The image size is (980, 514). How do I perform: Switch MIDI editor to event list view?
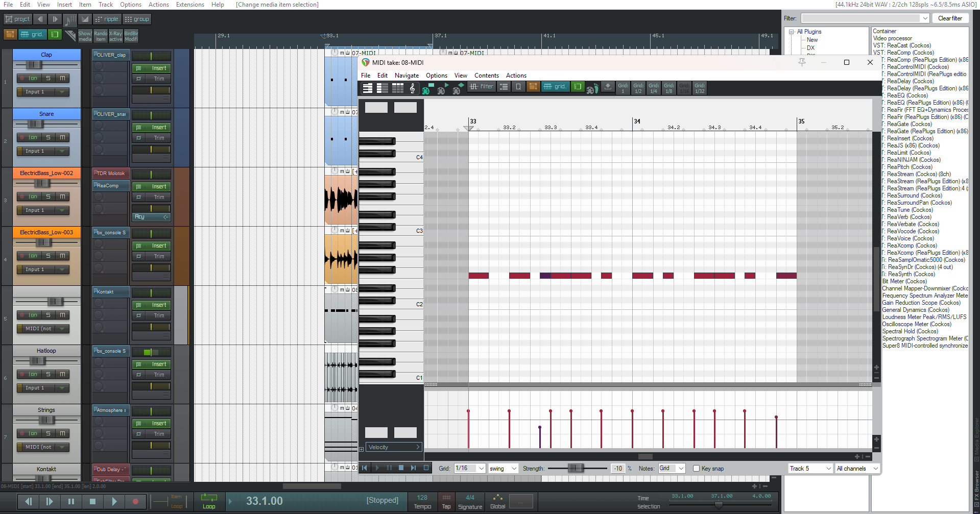coord(398,88)
